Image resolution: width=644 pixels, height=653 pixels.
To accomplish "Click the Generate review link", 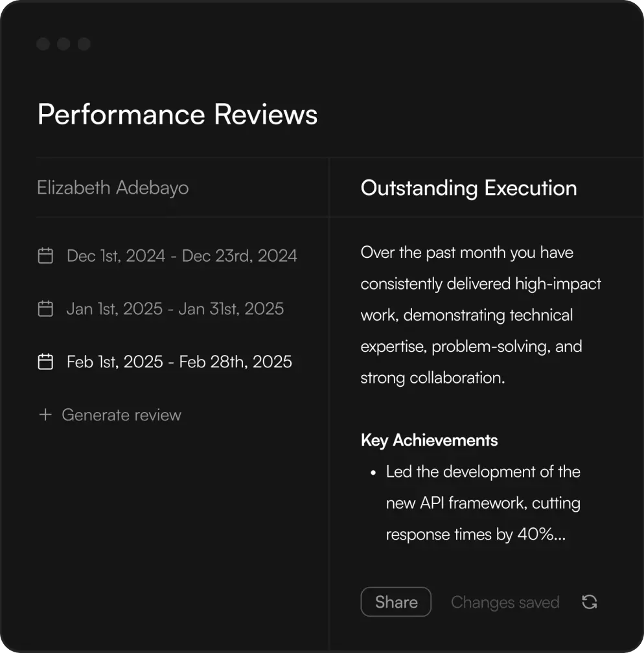I will point(121,415).
